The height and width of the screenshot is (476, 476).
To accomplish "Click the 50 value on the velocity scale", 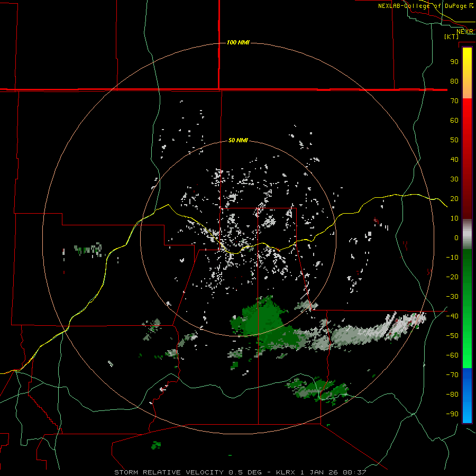I will [x=454, y=140].
